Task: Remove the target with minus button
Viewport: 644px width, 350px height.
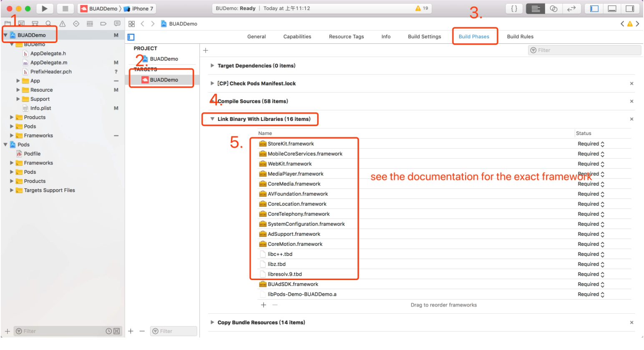Action: point(142,331)
